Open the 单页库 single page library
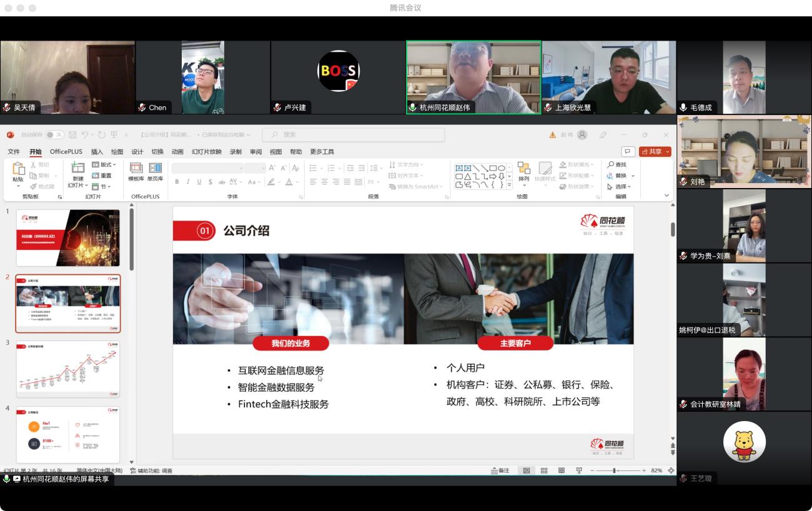 pyautogui.click(x=155, y=171)
